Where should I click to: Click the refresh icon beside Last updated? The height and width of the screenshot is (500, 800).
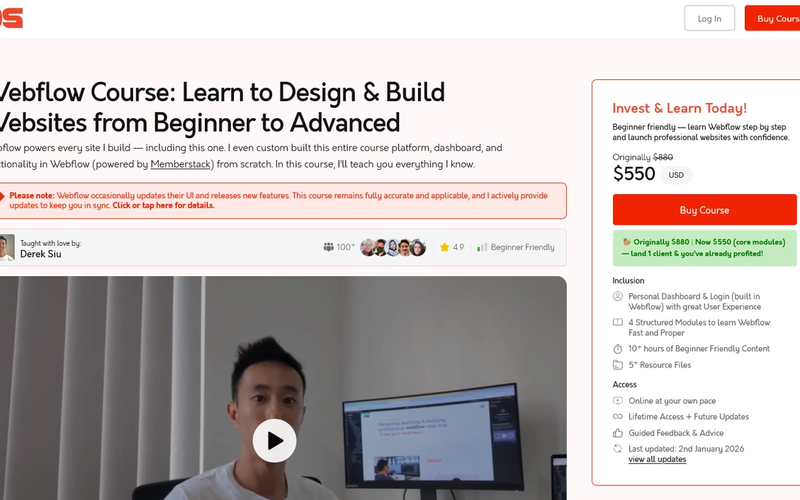click(617, 449)
